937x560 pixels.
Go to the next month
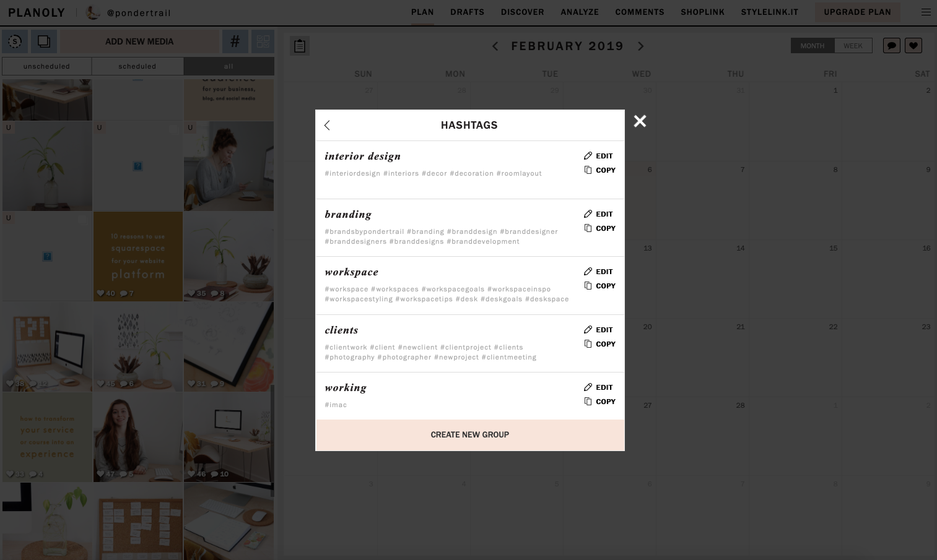coord(641,46)
